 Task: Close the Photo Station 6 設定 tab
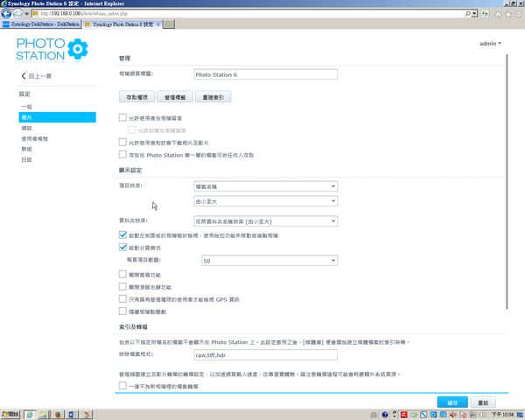point(157,25)
